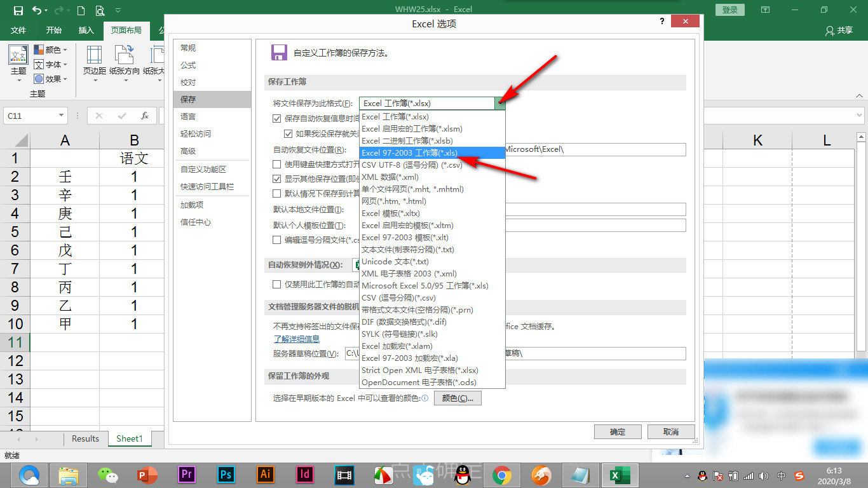868x488 pixels.
Task: Open the 颜色 theme colors dropdown in ribbon
Action: 50,50
